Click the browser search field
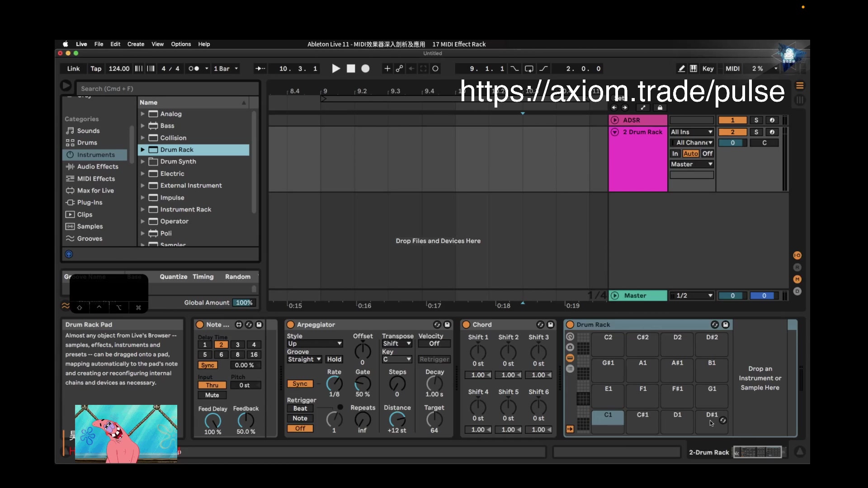The width and height of the screenshot is (868, 488). point(167,89)
